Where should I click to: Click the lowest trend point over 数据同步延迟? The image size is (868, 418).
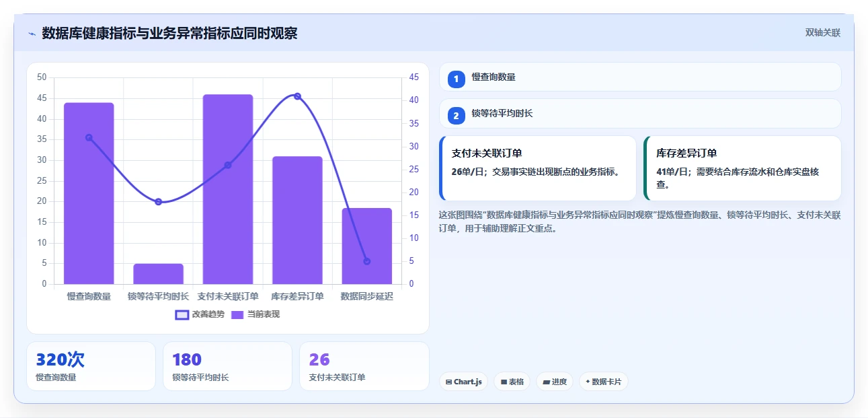coord(366,261)
